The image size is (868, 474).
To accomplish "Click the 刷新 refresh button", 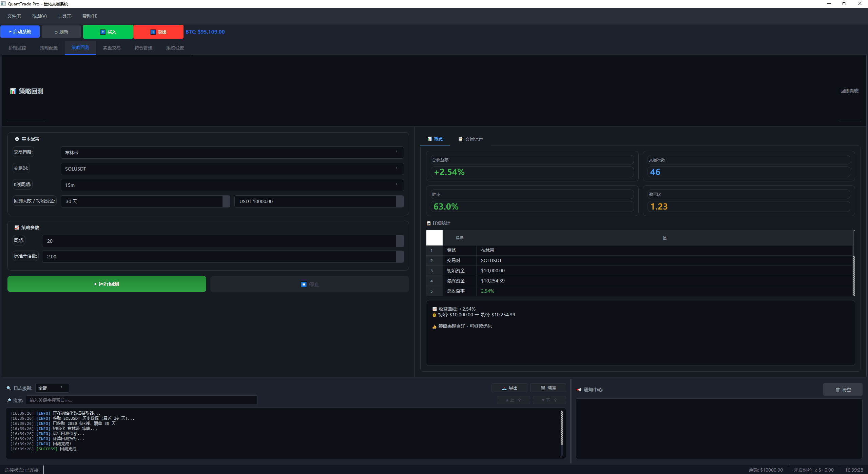I will click(x=61, y=32).
